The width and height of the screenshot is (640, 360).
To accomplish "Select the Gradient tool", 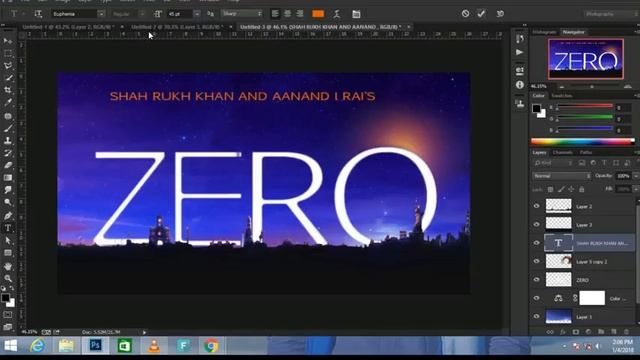I will click(x=8, y=178).
